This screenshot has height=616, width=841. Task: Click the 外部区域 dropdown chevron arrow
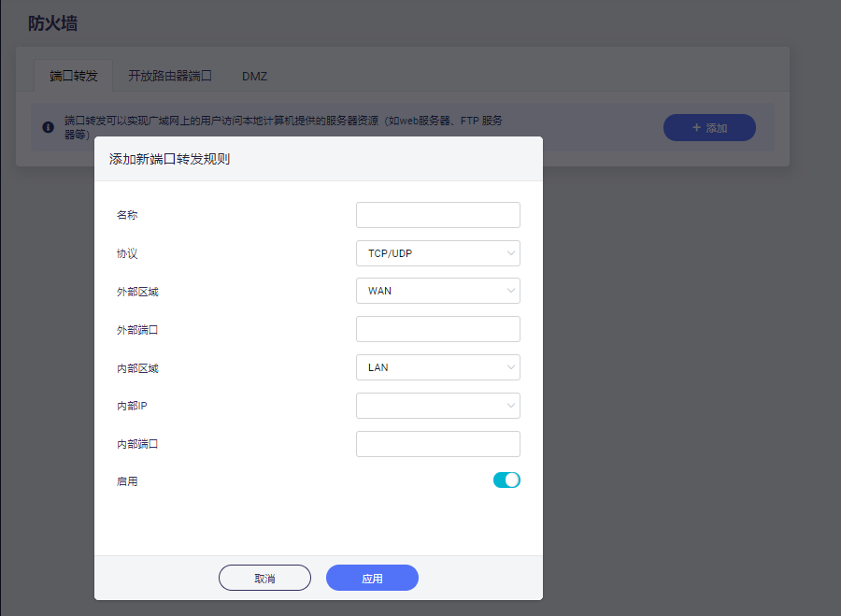click(x=511, y=291)
